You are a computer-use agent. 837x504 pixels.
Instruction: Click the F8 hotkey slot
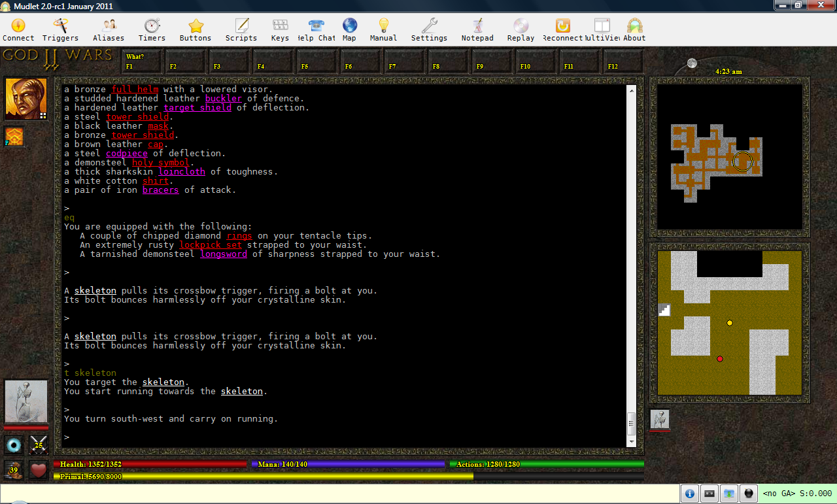click(449, 61)
